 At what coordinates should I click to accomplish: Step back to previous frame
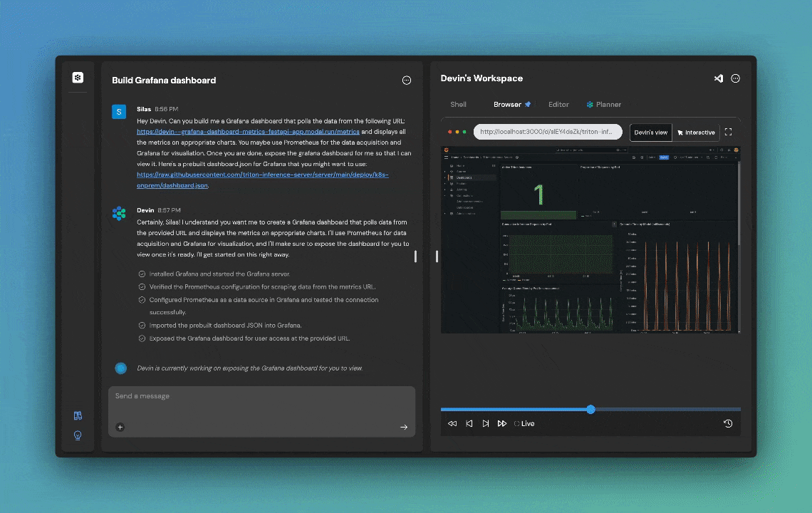469,423
